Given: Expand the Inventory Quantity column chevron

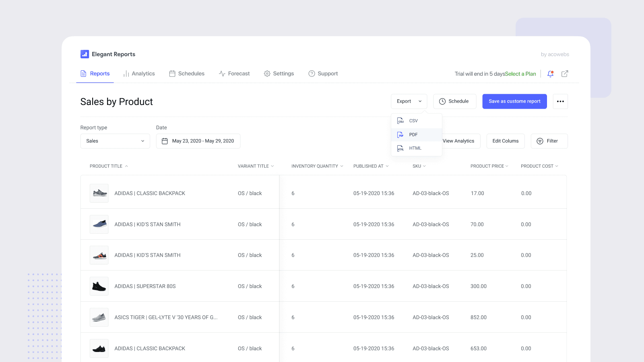Looking at the screenshot, I should point(342,166).
